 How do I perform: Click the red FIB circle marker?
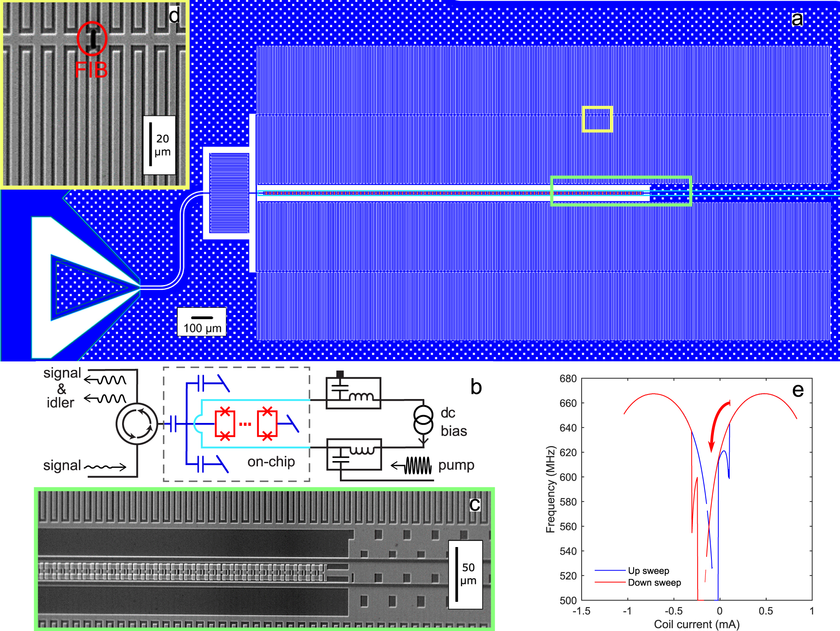point(92,39)
